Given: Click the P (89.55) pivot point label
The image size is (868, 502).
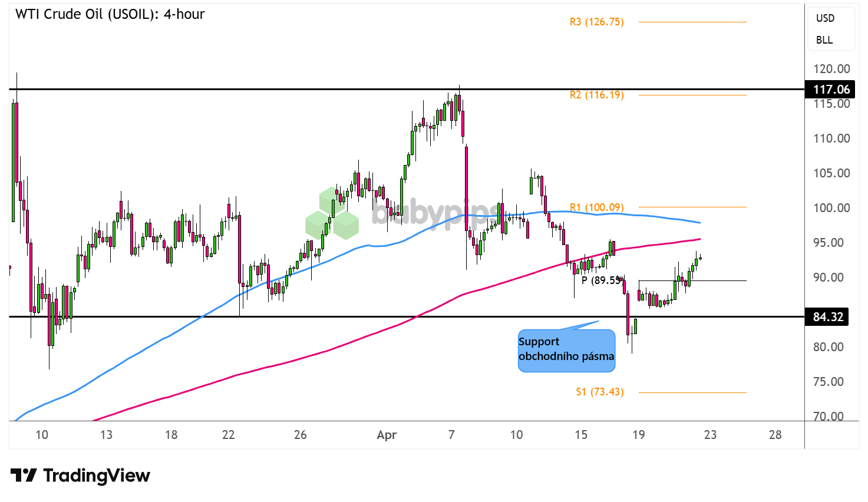Looking at the screenshot, I should click(601, 280).
